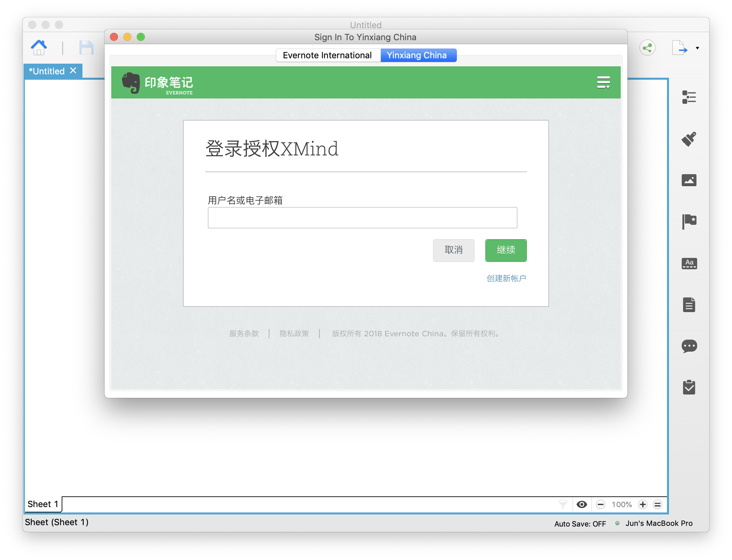This screenshot has height=560, width=732.
Task: Toggle the eye visibility icon in status bar
Action: pos(582,504)
